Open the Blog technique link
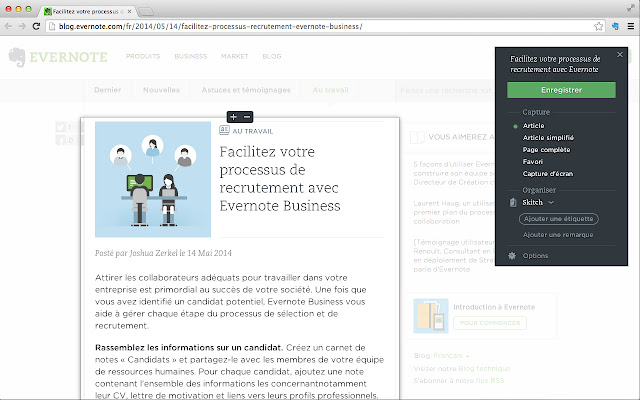 (484, 369)
